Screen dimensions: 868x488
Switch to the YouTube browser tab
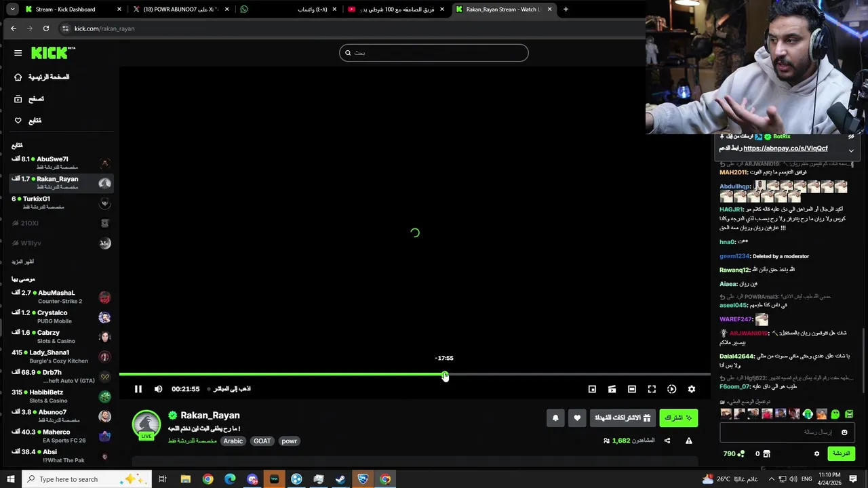(x=397, y=9)
